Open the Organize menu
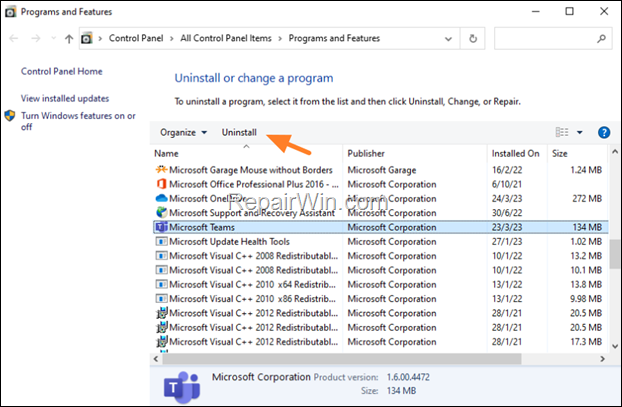The width and height of the screenshot is (622, 407). coord(183,132)
